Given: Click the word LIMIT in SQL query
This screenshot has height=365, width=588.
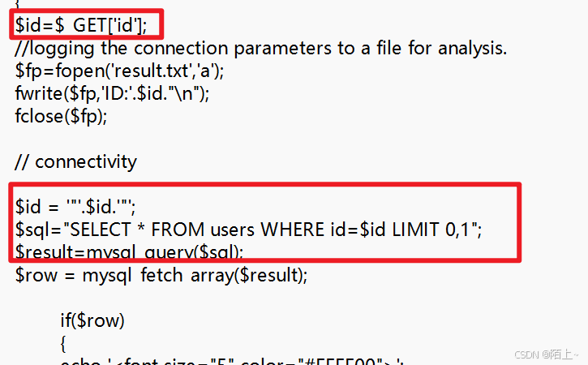Looking at the screenshot, I should (x=415, y=230).
